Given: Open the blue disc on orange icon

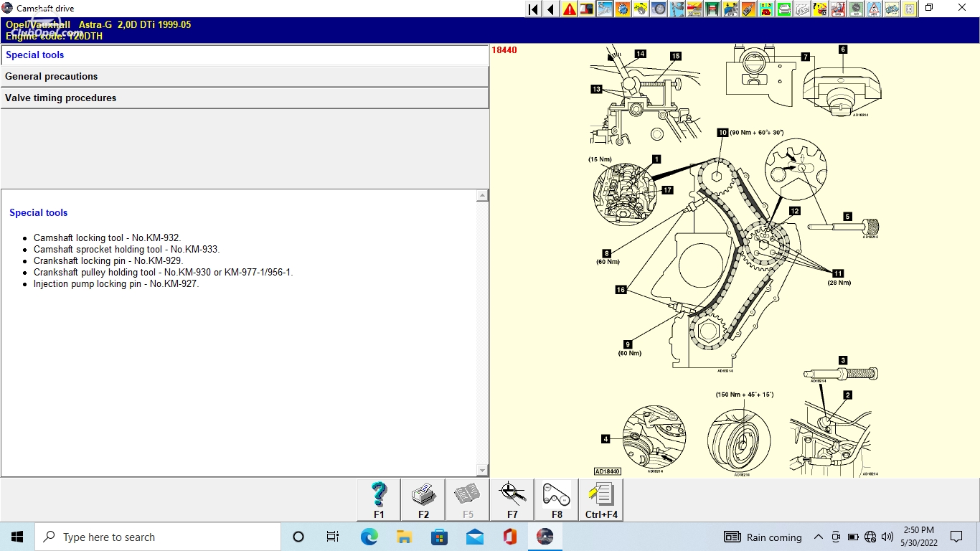Looking at the screenshot, I should click(623, 9).
